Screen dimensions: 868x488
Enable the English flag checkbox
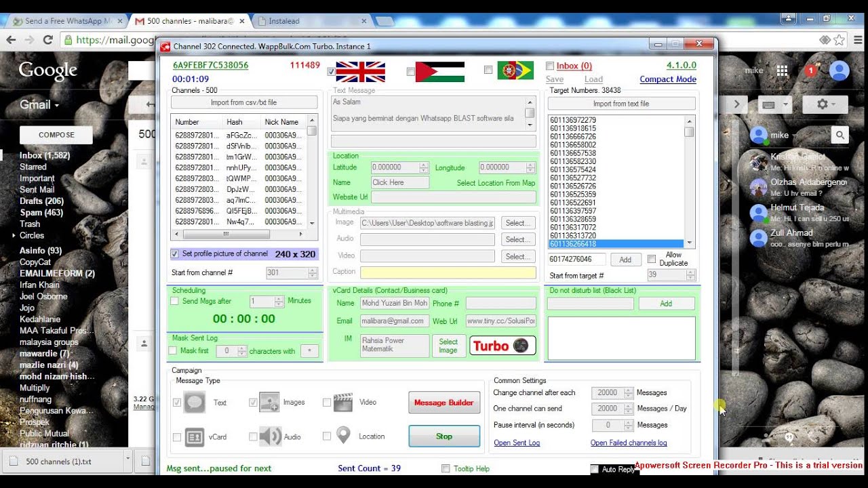tap(331, 71)
